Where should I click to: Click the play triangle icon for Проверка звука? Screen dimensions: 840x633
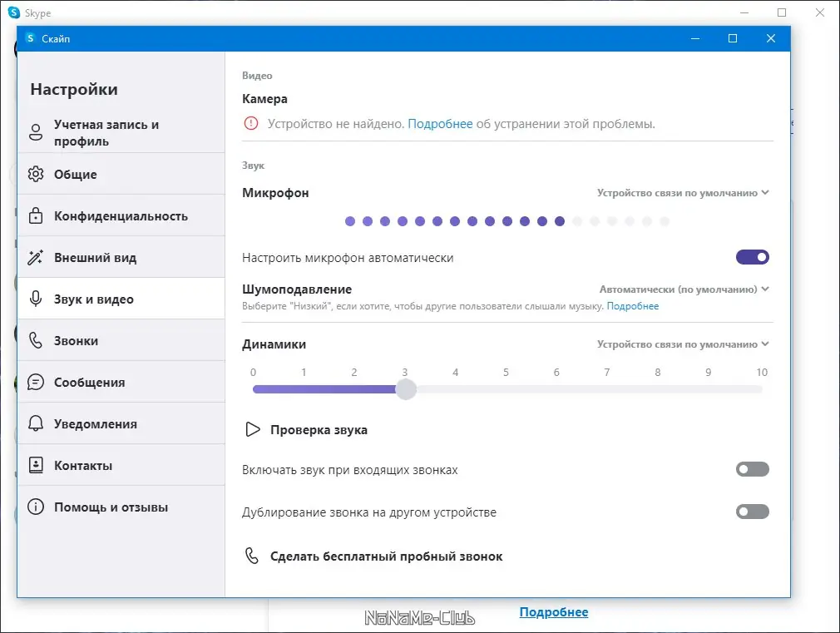252,429
